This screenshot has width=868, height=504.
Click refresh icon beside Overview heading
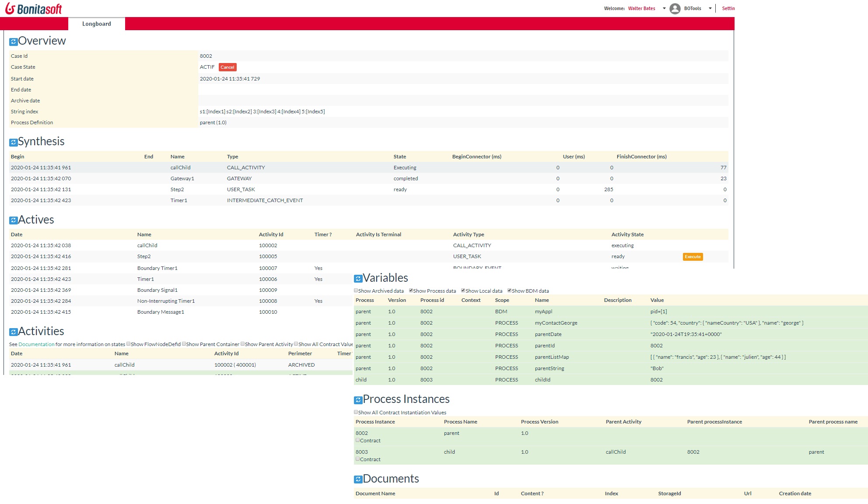tap(13, 42)
